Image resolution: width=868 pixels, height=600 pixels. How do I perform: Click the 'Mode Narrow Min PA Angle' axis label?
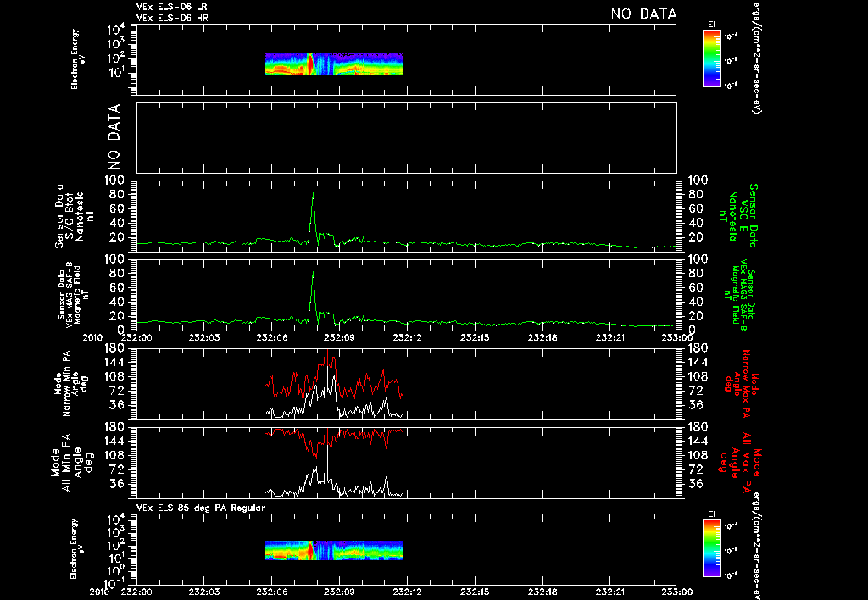tap(70, 384)
